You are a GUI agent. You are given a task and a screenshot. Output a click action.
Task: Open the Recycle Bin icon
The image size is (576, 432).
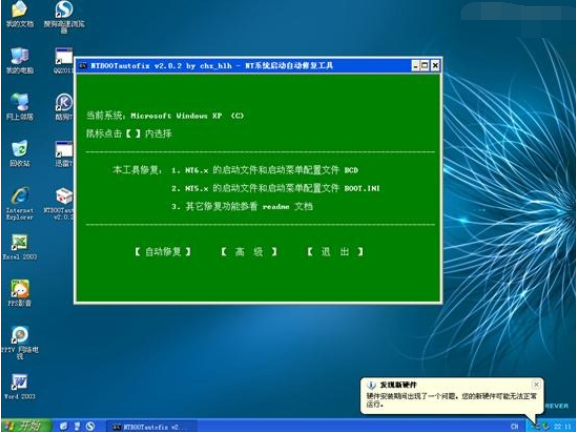[x=20, y=153]
